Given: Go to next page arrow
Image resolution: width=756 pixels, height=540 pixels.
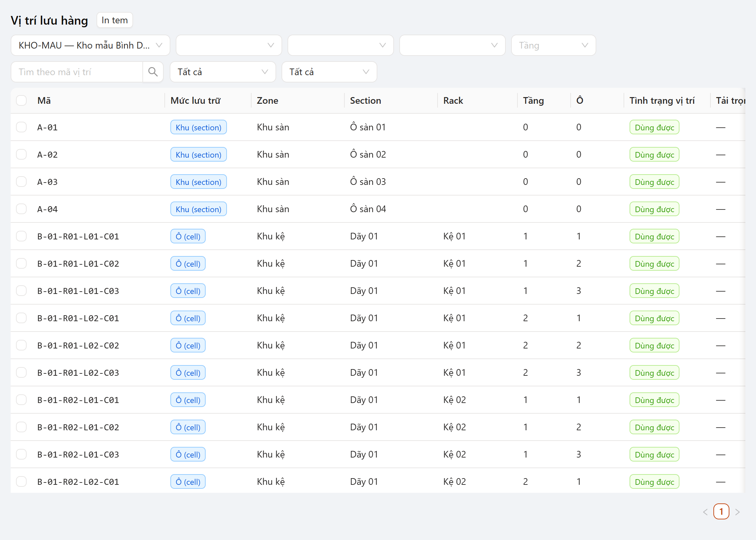Looking at the screenshot, I should pos(737,512).
